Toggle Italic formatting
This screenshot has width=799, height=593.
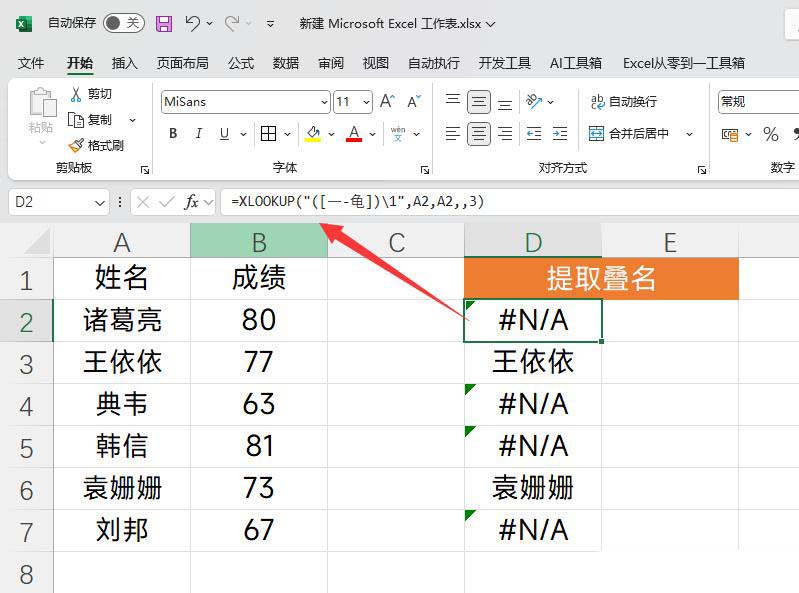pos(199,134)
